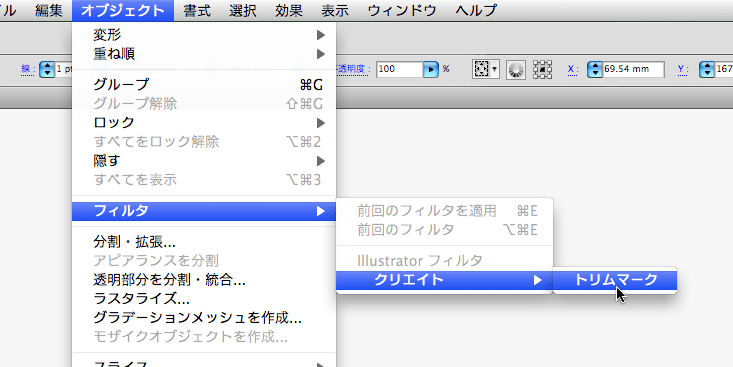Click トリムマーク in the submenu
Viewport: 733px width, 367px height.
click(x=615, y=280)
